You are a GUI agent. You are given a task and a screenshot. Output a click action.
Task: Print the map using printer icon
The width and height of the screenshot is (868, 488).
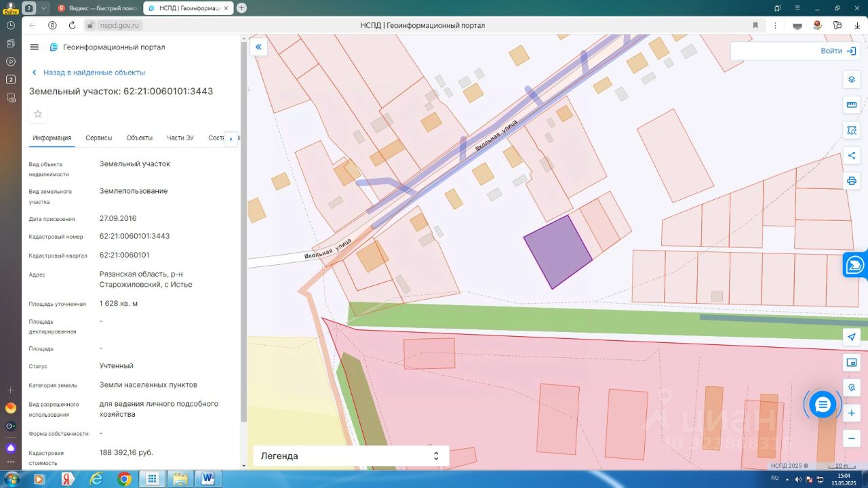coord(852,181)
